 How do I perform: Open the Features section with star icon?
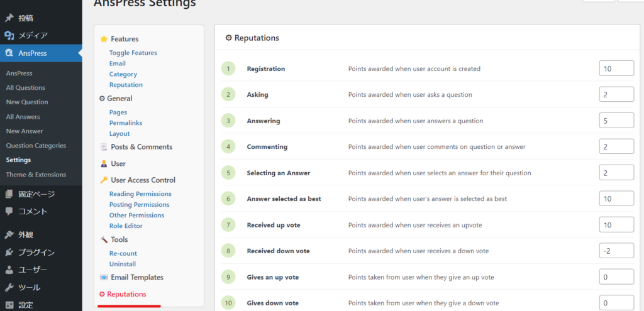click(124, 39)
